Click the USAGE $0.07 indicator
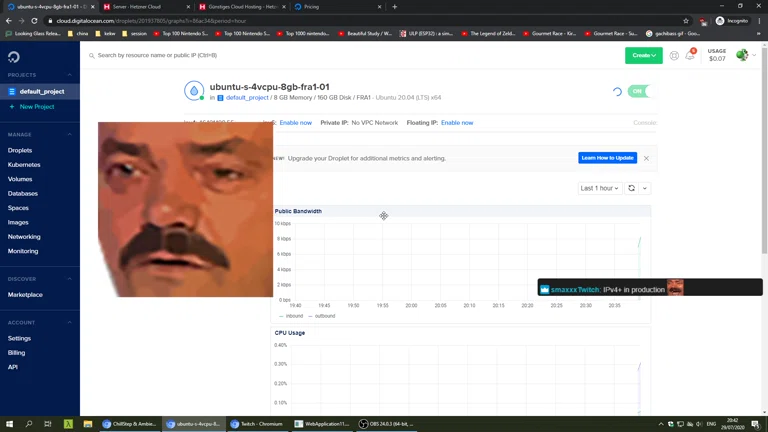 click(x=717, y=55)
